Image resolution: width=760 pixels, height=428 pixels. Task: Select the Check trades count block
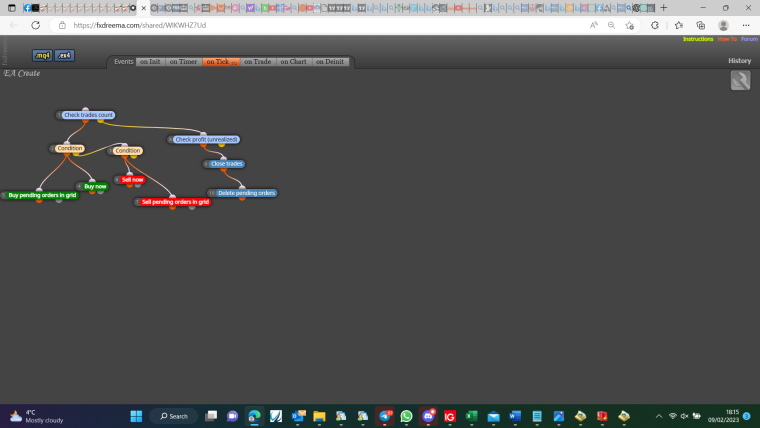click(86, 115)
